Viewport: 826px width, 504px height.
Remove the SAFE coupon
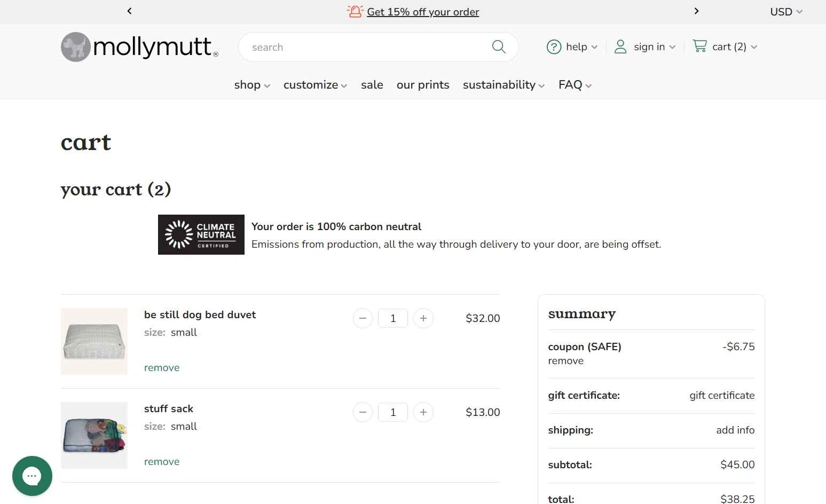[565, 360]
